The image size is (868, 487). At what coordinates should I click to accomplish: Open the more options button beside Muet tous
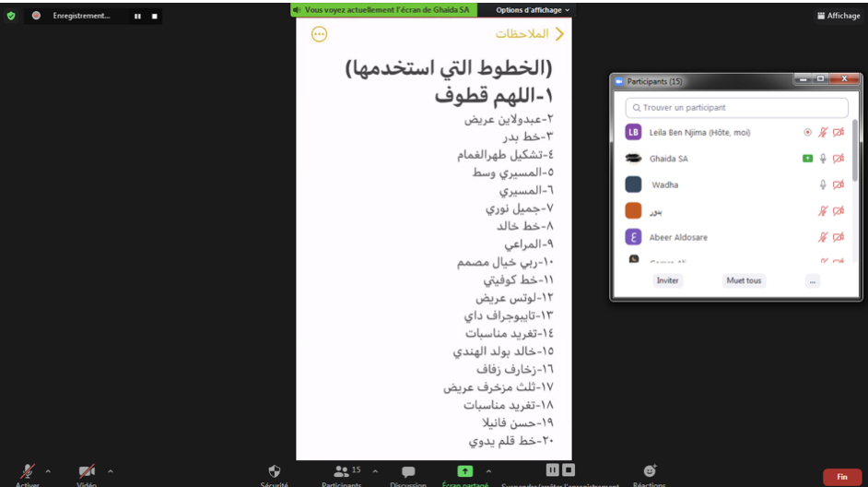[x=812, y=280]
